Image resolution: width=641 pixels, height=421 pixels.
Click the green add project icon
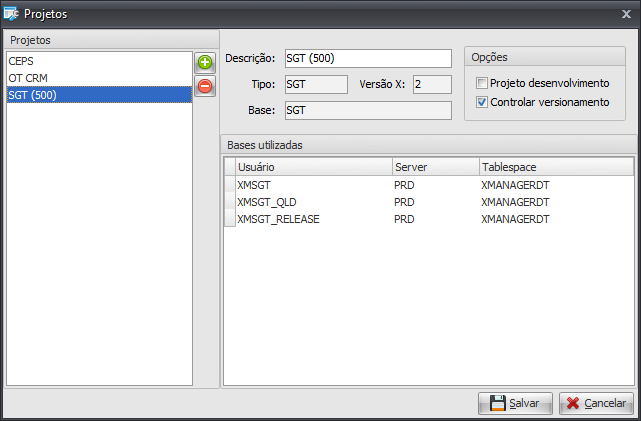coord(204,64)
